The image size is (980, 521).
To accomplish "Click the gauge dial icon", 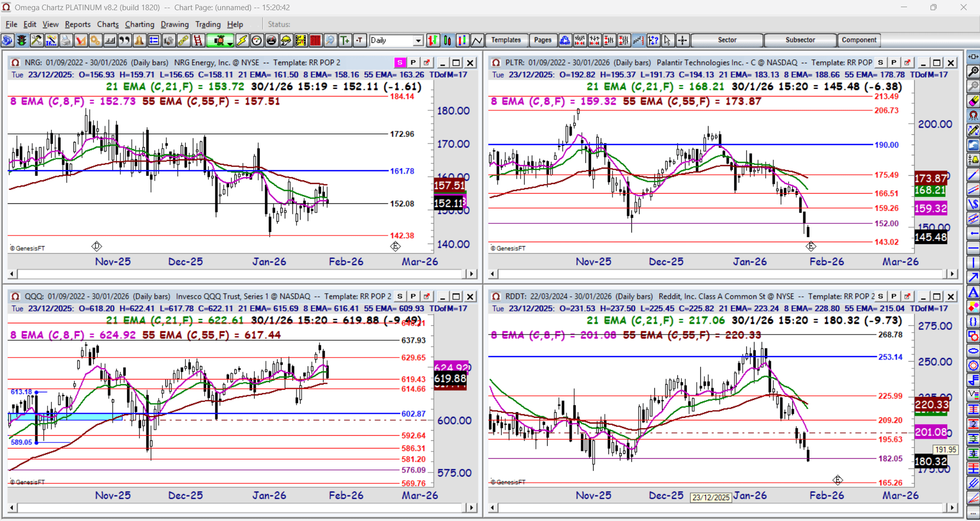I will [257, 40].
